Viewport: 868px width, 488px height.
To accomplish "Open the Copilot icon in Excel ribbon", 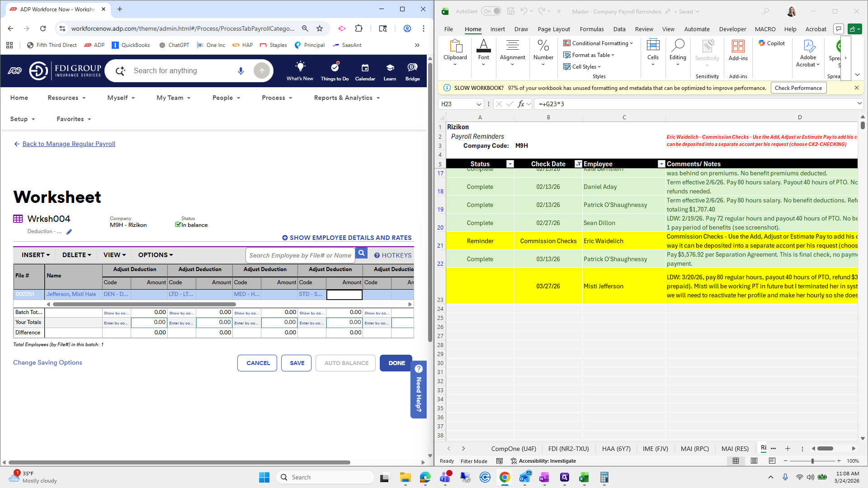I will click(772, 43).
